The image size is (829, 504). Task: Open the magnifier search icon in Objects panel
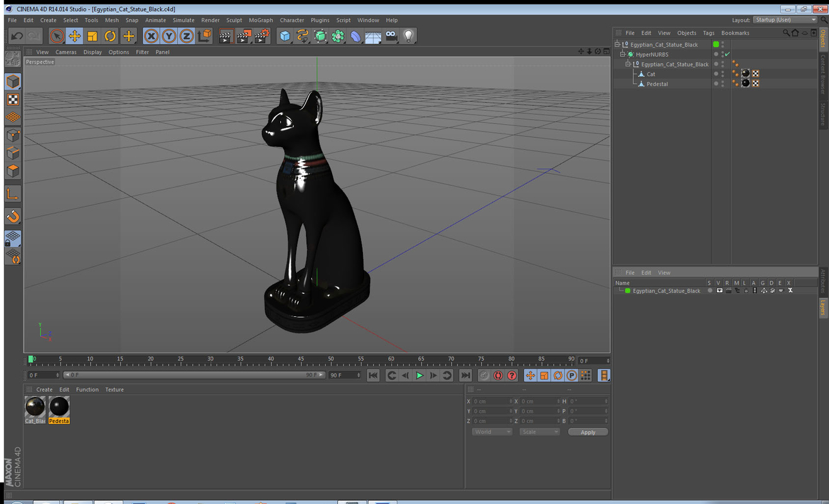click(x=787, y=32)
